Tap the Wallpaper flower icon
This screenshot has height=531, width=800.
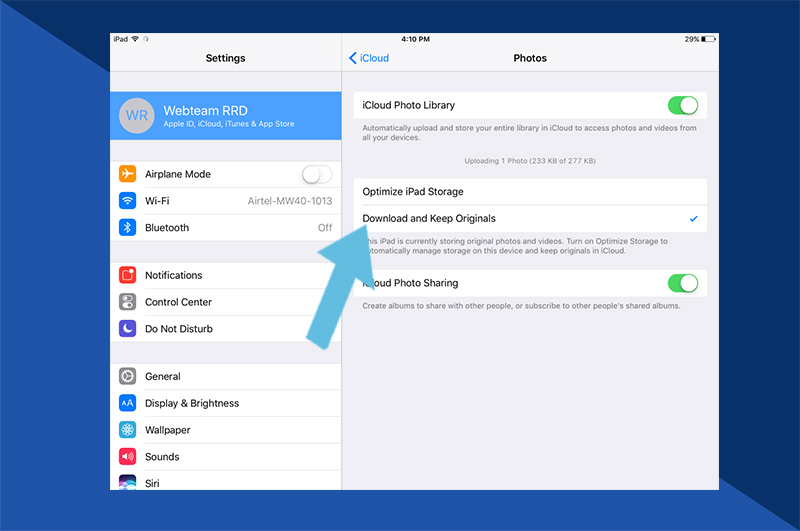point(128,430)
